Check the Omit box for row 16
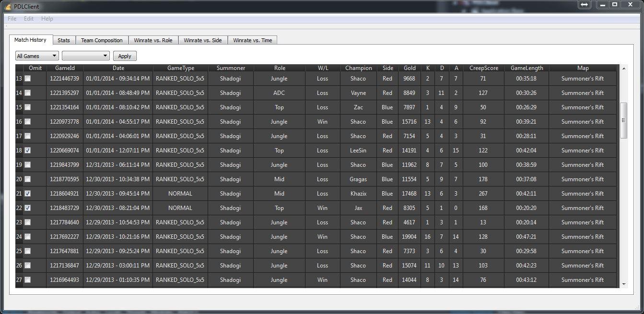Screen dimensions: 644x314 point(28,122)
